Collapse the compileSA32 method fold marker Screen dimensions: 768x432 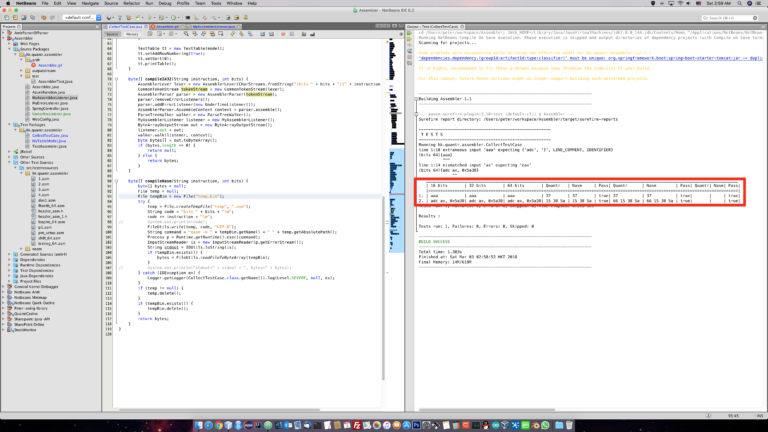click(116, 79)
